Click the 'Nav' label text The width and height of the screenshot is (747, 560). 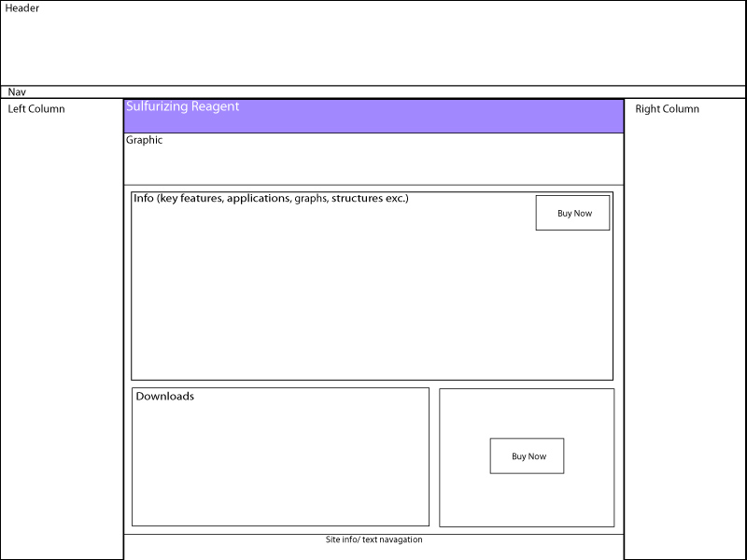(17, 91)
